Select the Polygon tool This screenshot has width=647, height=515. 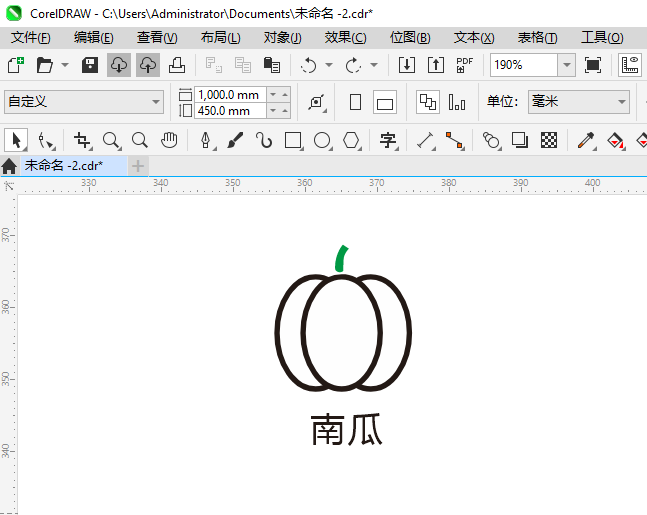351,140
